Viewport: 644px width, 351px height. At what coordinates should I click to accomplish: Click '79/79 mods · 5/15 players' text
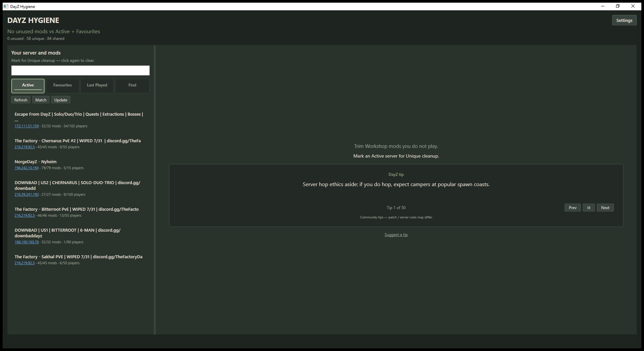point(63,168)
